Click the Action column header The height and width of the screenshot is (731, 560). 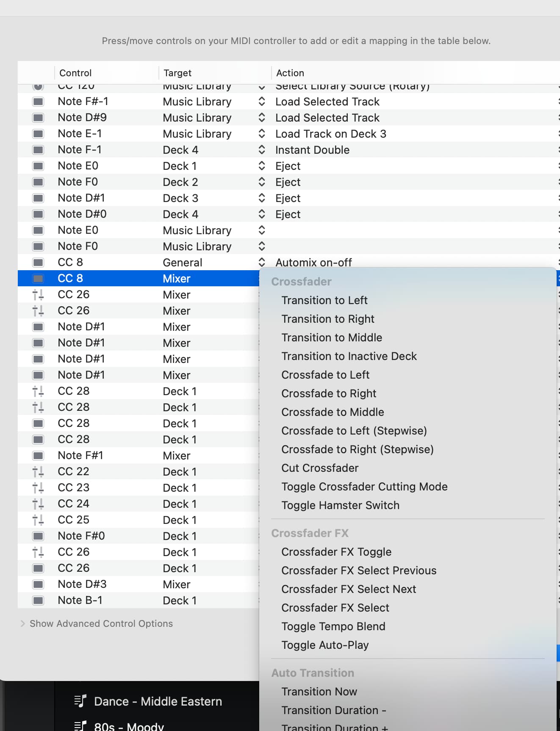coord(290,73)
